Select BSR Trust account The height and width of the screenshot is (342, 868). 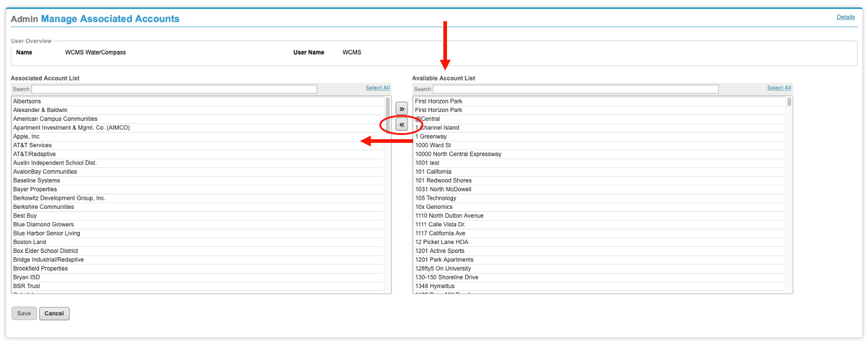click(198, 286)
